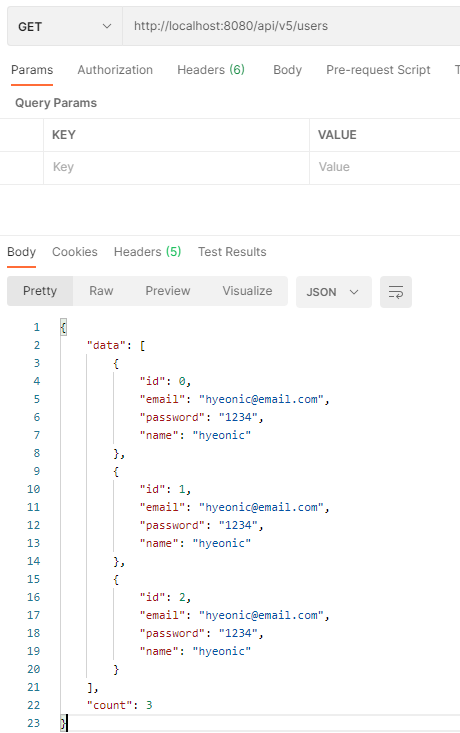This screenshot has height=733, width=460.
Task: Select the Params tab
Action: (32, 70)
